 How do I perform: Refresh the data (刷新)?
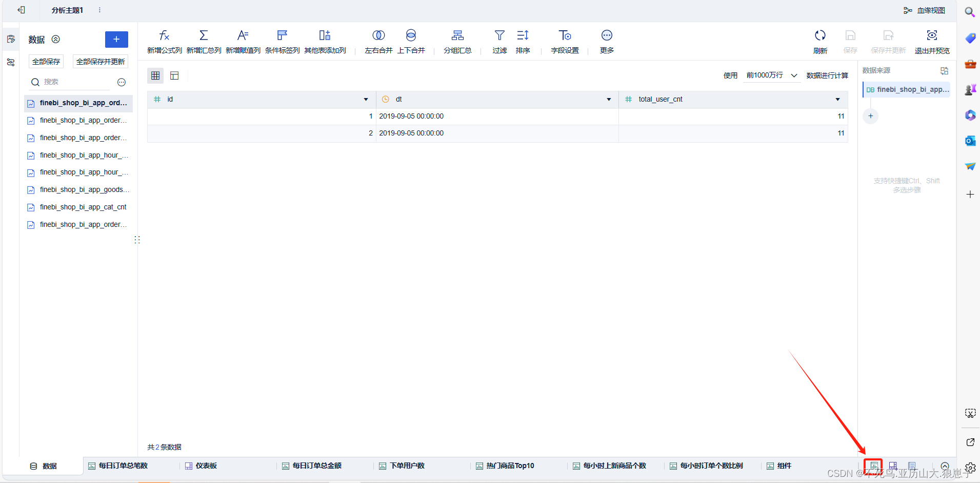point(820,42)
